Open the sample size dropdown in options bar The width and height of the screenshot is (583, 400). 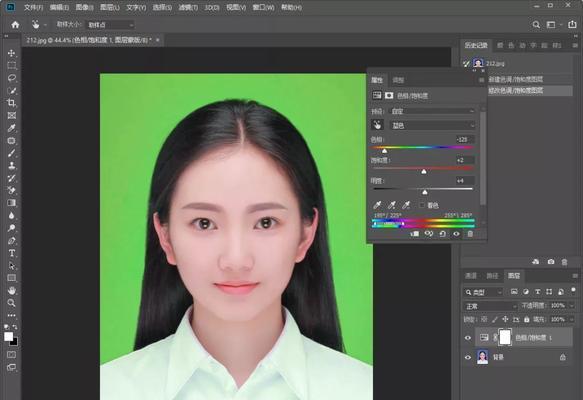tap(110, 25)
